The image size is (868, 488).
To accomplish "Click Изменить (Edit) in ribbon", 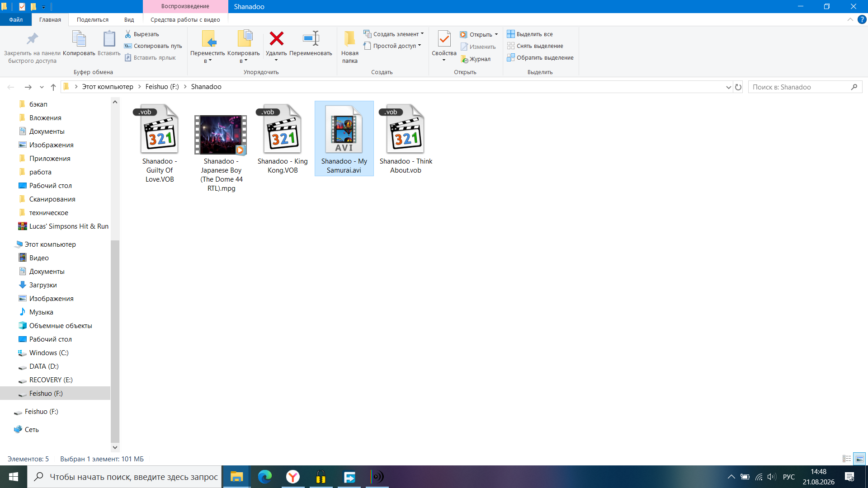I will click(x=478, y=47).
